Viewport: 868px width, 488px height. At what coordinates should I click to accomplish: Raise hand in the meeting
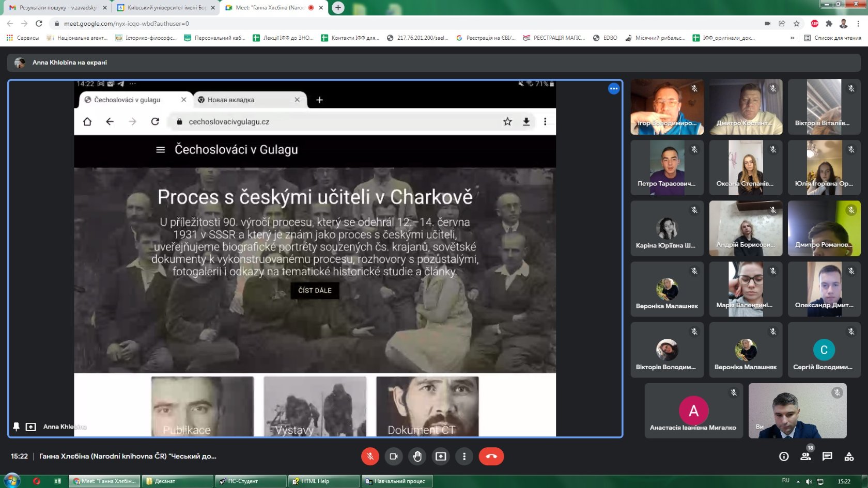(417, 456)
